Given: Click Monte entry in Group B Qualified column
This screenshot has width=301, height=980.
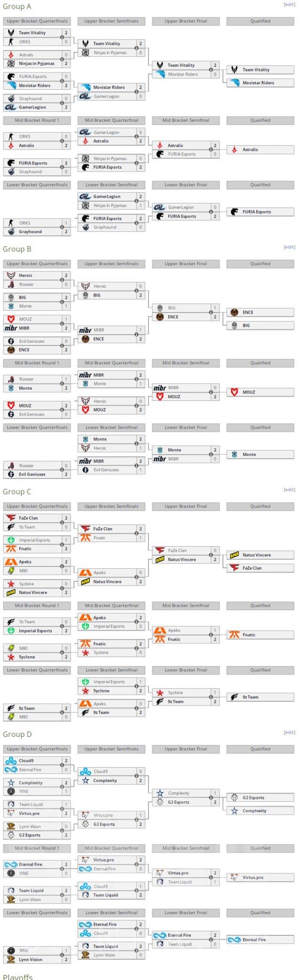Looking at the screenshot, I should (x=249, y=455).
